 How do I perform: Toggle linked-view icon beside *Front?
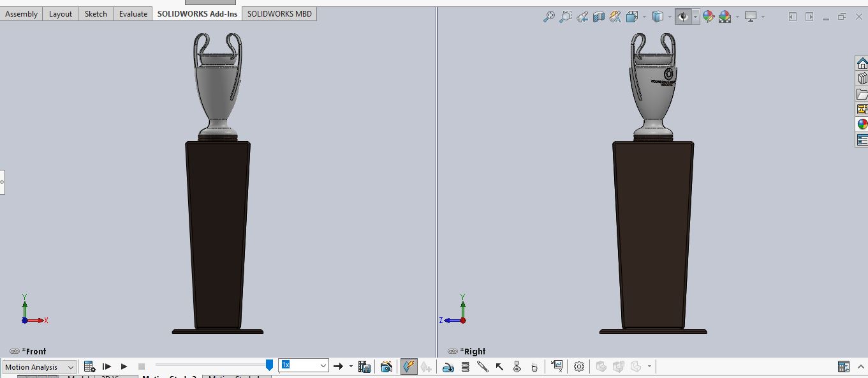pos(15,351)
